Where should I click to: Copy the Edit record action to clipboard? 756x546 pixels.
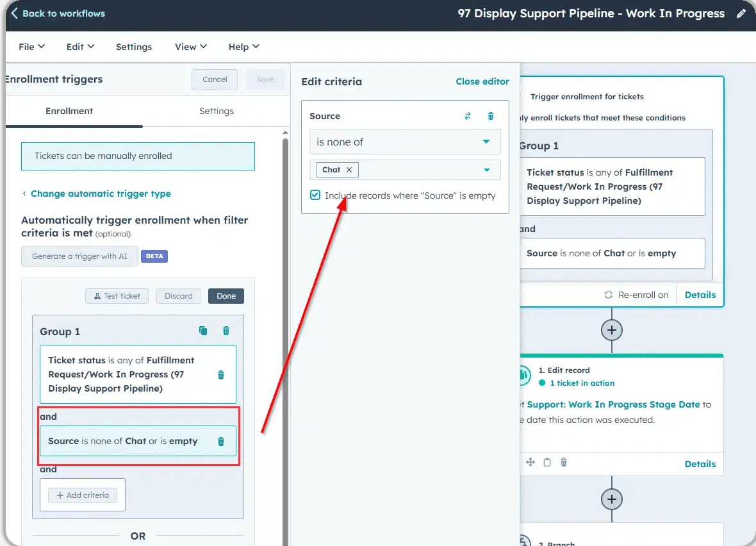[546, 463]
